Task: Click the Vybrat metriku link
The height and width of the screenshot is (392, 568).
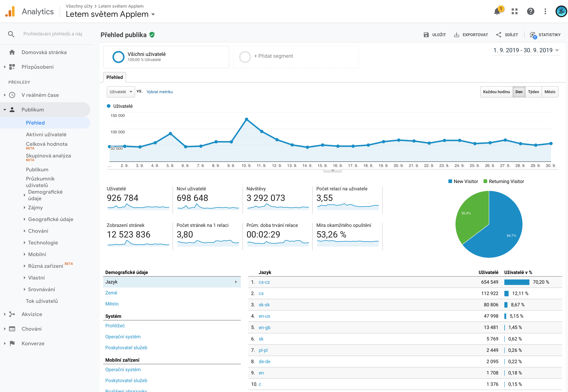Action: pos(160,92)
